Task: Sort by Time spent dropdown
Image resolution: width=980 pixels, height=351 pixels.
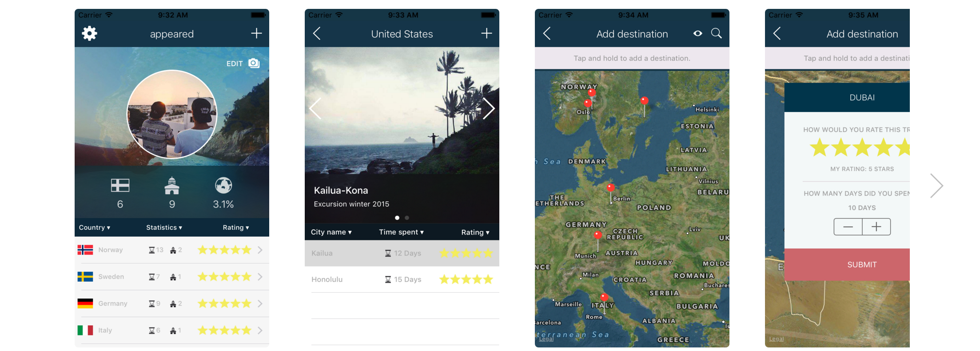Action: click(x=402, y=232)
